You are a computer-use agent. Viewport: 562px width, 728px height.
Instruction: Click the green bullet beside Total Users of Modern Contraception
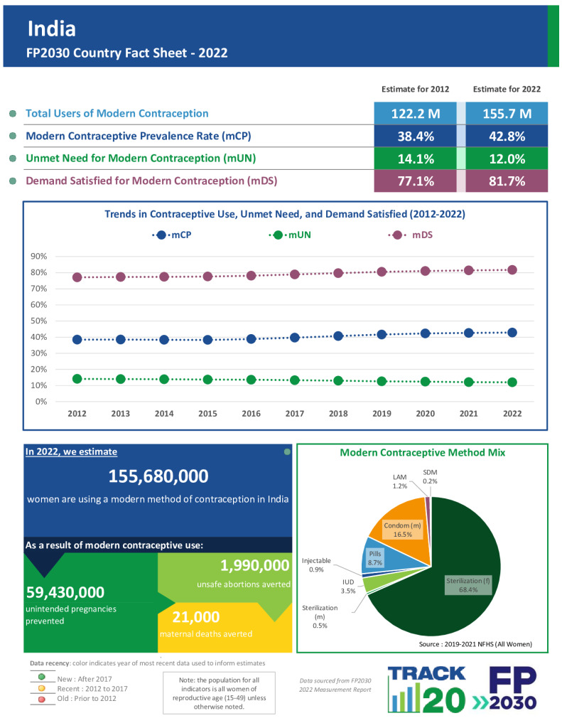[13, 113]
